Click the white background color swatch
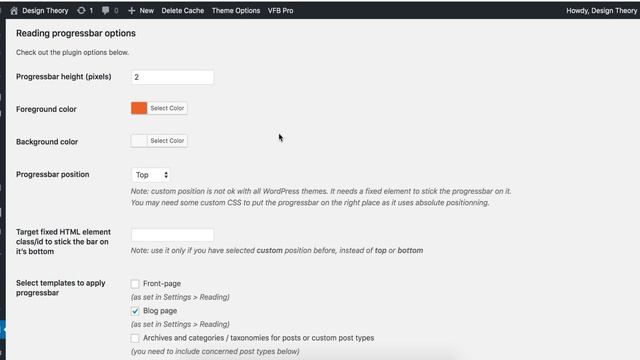Screen dimensions: 640x360 click(x=139, y=141)
